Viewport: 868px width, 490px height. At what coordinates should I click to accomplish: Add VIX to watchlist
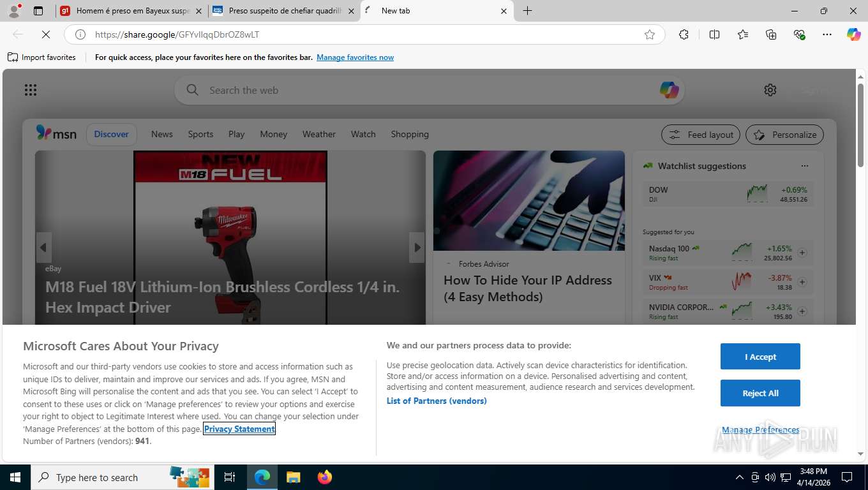[x=802, y=282]
